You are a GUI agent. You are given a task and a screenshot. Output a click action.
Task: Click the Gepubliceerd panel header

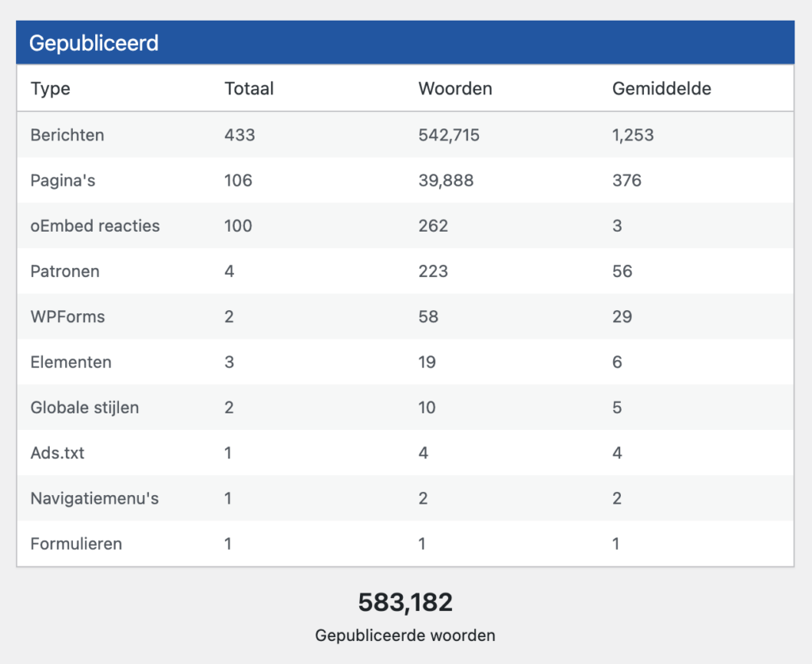(x=94, y=43)
